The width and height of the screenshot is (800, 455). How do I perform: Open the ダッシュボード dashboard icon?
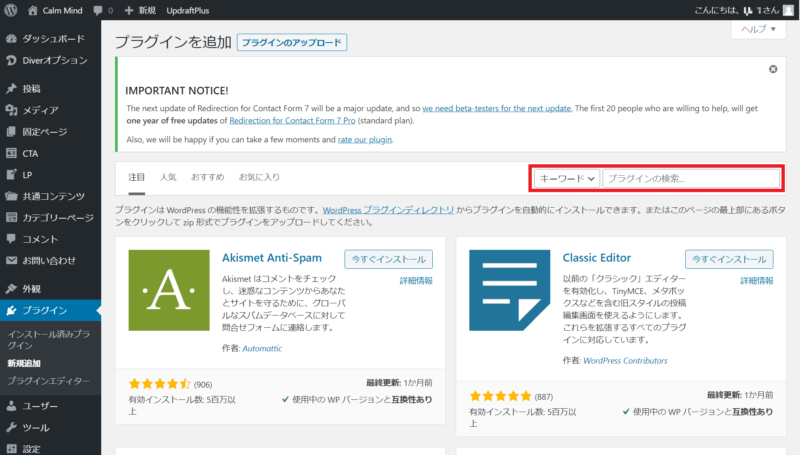(x=11, y=39)
